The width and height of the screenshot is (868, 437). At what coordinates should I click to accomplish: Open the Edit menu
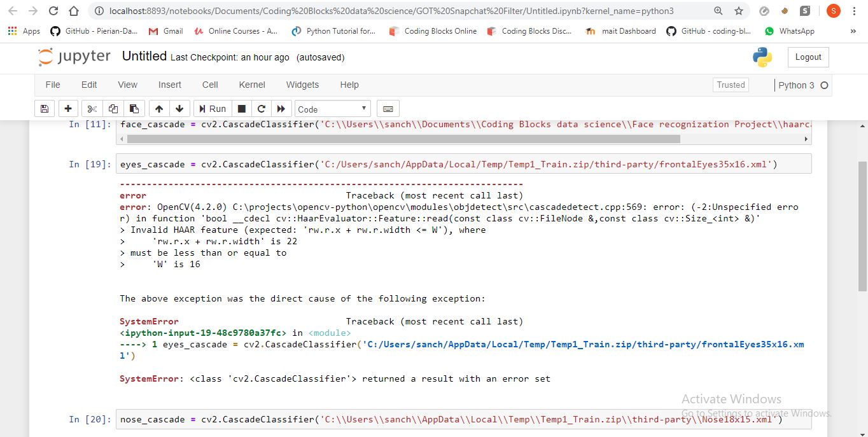(89, 85)
